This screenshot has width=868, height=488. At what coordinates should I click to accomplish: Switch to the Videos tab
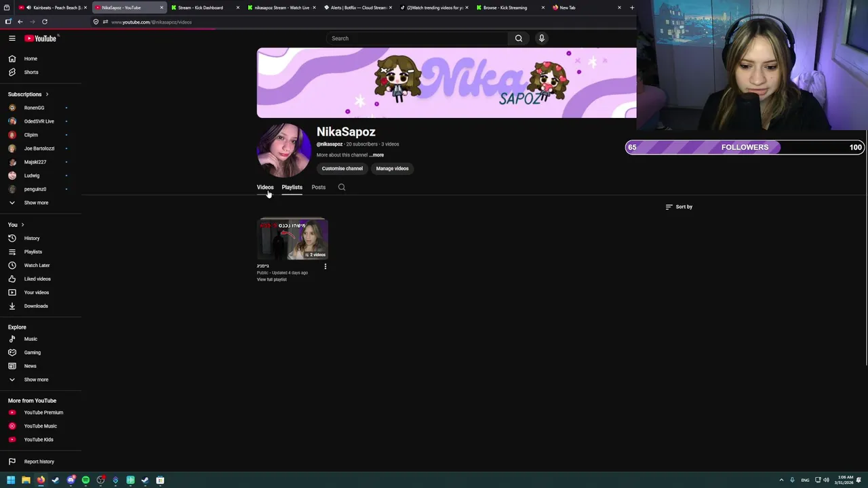265,187
